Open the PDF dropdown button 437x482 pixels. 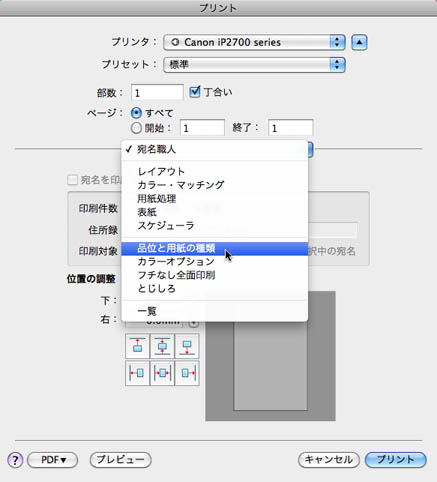pyautogui.click(x=53, y=460)
